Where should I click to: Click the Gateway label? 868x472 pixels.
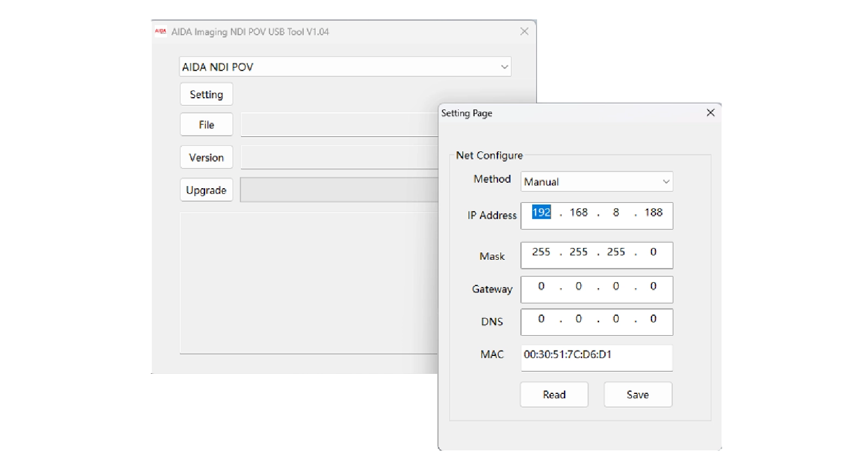(492, 289)
